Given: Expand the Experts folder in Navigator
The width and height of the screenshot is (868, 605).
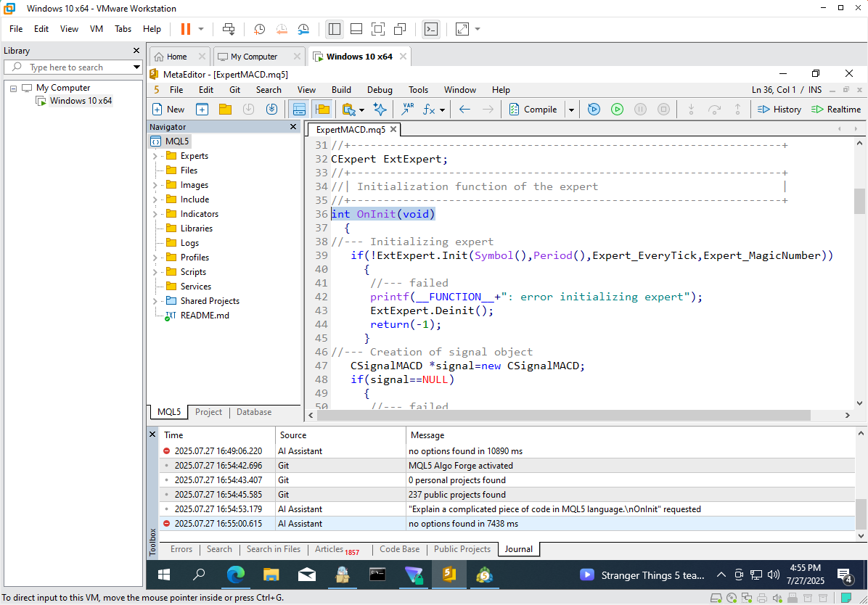Looking at the screenshot, I should point(155,156).
